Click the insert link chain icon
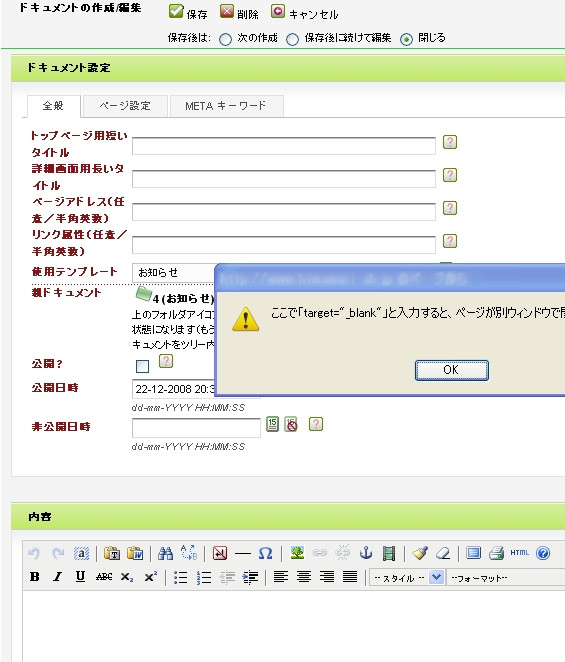The width and height of the screenshot is (565, 662). pyautogui.click(x=320, y=553)
